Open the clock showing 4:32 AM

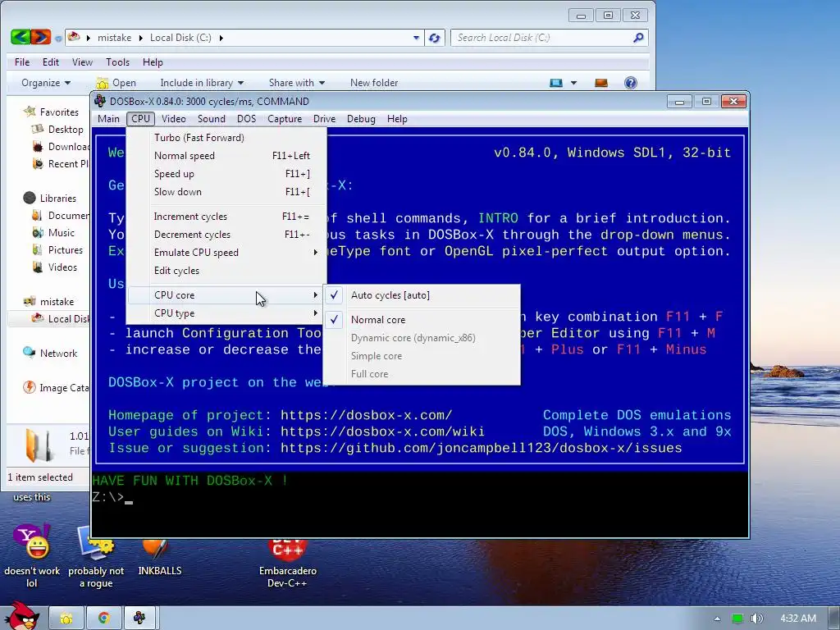(x=798, y=619)
